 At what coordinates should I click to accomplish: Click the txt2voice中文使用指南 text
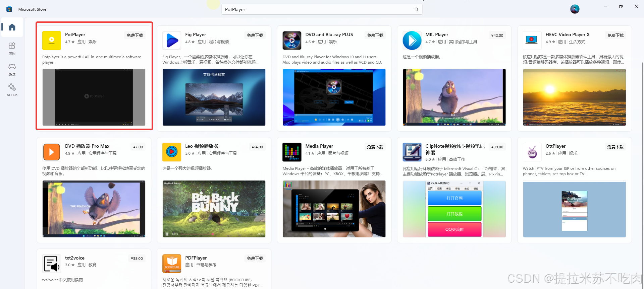(x=62, y=280)
